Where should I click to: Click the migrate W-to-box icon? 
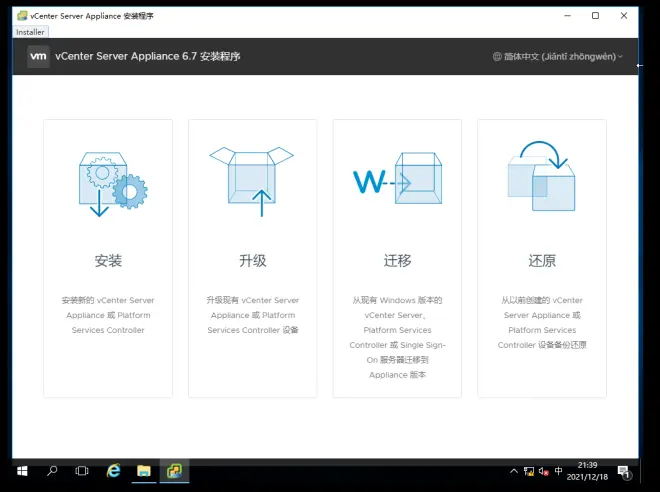[397, 178]
